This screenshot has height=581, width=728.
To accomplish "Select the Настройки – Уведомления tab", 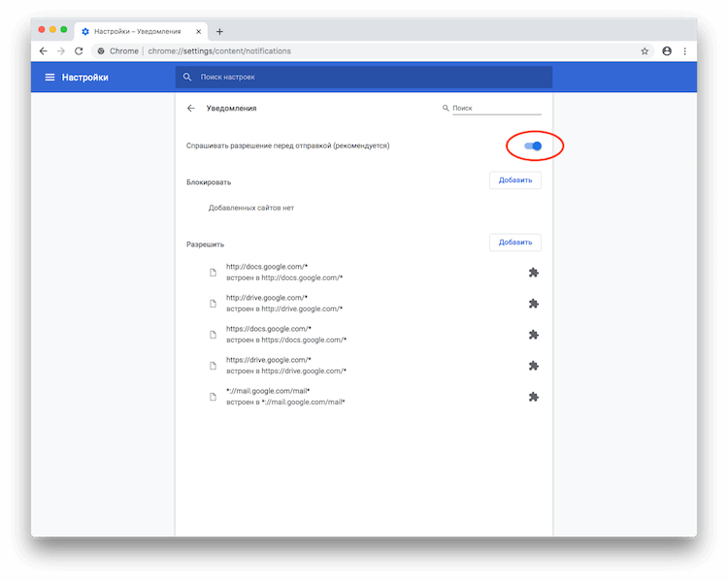I will 138,31.
